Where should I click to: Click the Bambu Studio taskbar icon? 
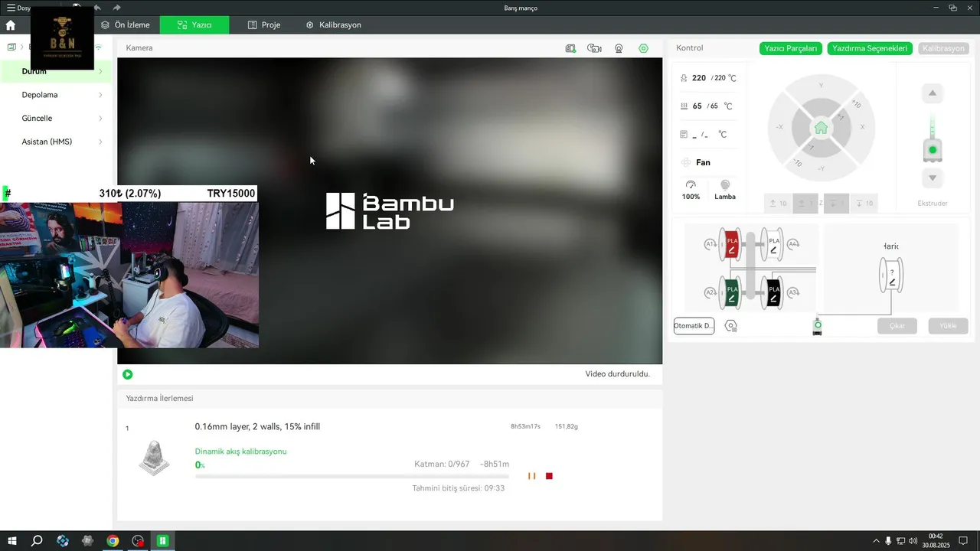(x=162, y=541)
